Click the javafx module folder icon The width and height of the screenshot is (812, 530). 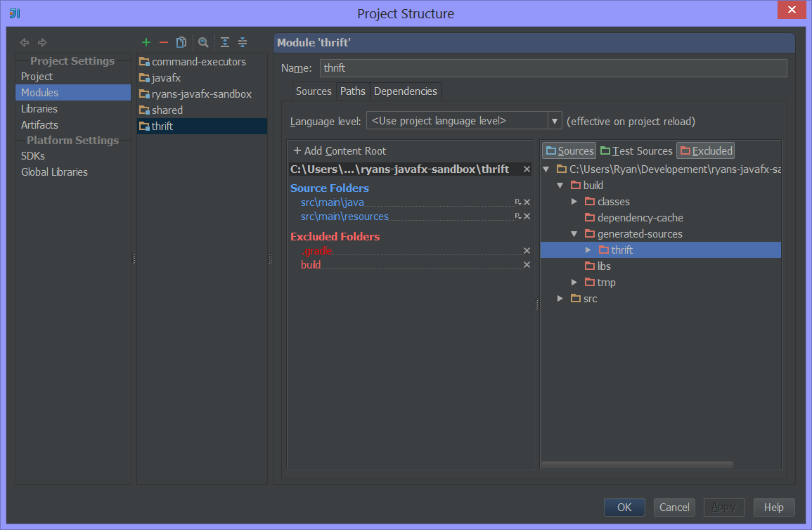pos(145,78)
